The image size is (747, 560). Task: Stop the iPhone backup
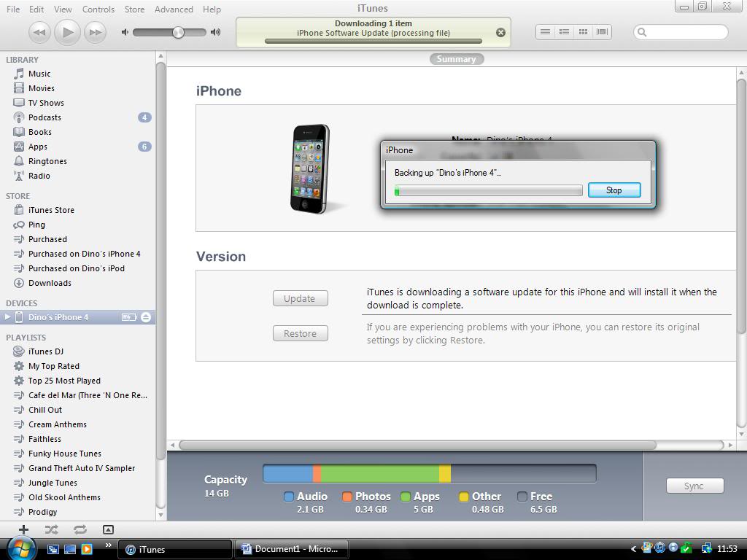point(614,190)
